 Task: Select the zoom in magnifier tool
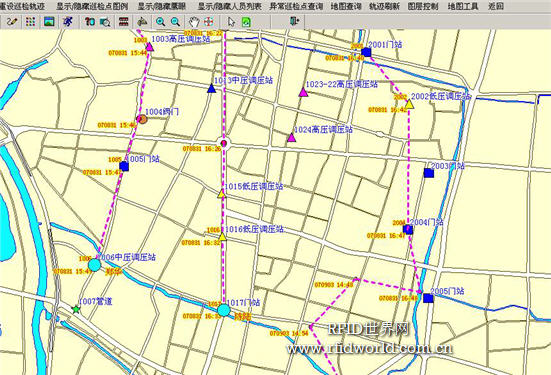tap(161, 22)
